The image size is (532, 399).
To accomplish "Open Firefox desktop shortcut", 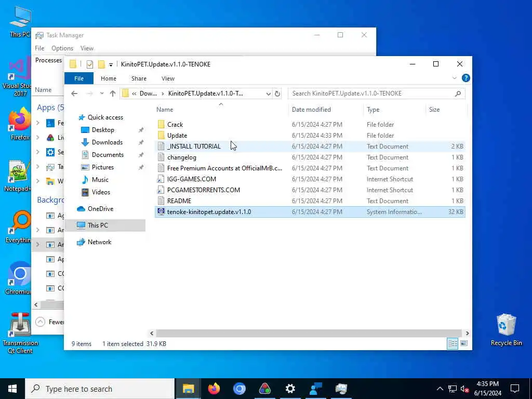I will tap(20, 124).
